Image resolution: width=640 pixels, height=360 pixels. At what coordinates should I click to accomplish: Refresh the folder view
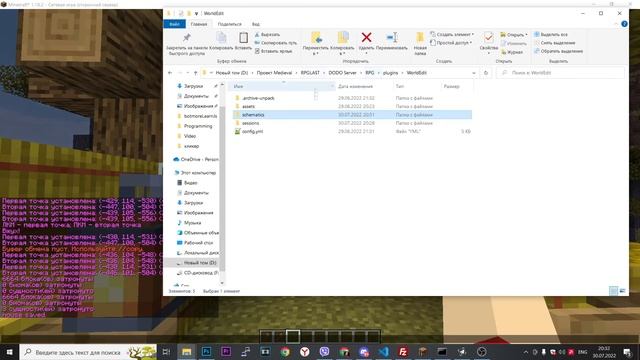tap(486, 73)
